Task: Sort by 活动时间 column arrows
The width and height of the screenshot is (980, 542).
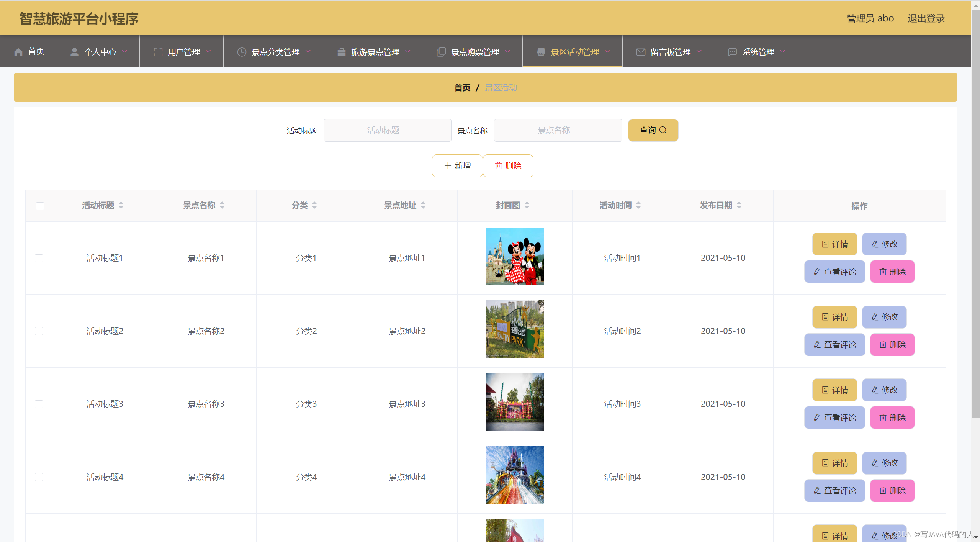Action: pyautogui.click(x=638, y=205)
